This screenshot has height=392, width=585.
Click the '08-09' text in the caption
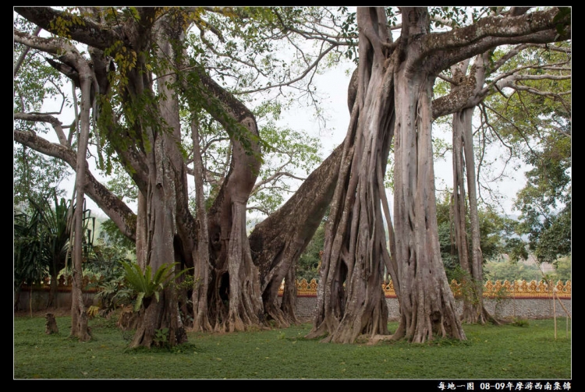pyautogui.click(x=492, y=386)
